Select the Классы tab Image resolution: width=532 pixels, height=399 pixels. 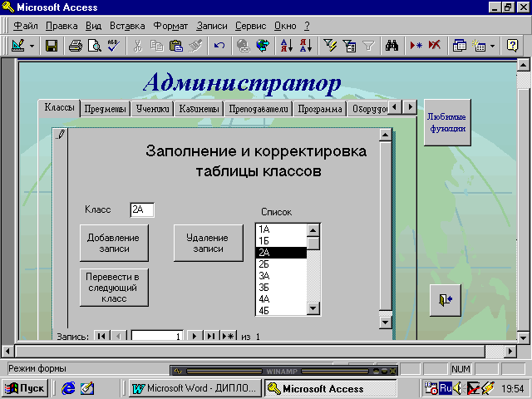(59, 108)
